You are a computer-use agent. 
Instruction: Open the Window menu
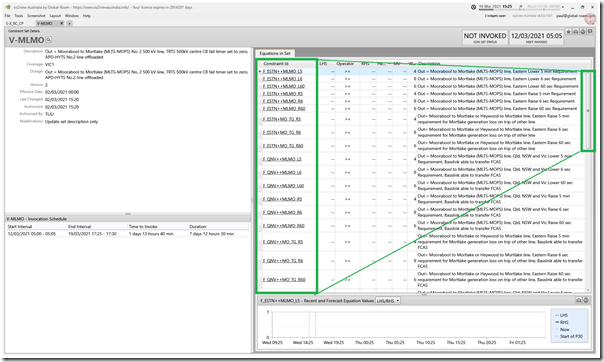pyautogui.click(x=72, y=16)
